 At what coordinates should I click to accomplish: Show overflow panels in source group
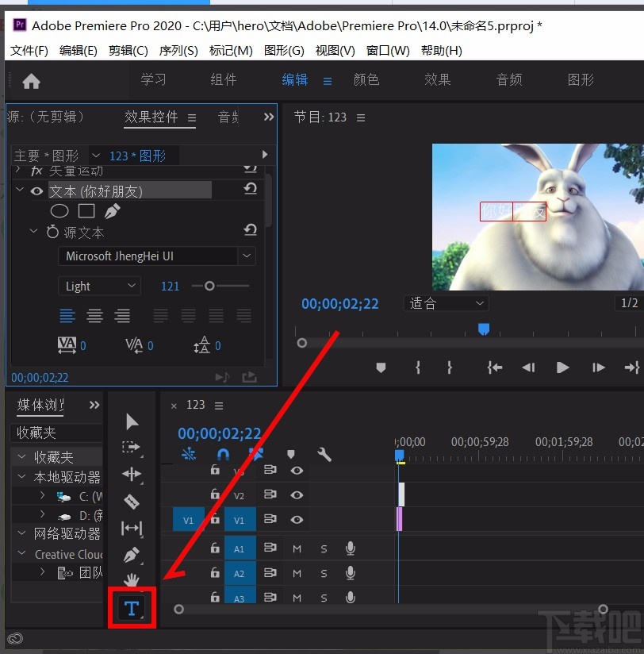click(x=269, y=117)
